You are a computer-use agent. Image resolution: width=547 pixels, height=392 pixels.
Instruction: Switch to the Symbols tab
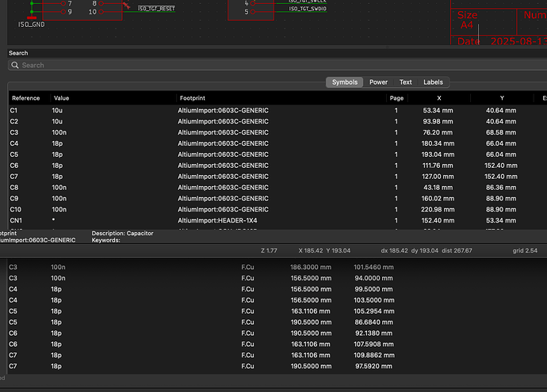[345, 82]
